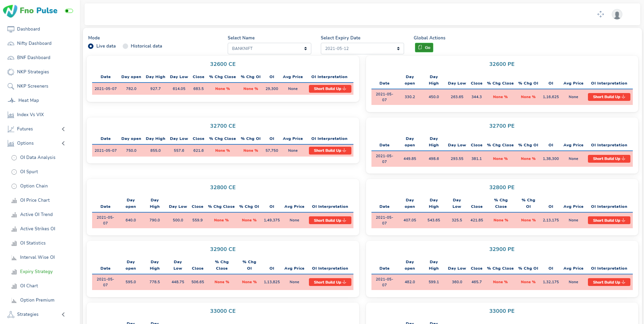Click Short Build Up in 32900 CE
This screenshot has height=324, width=644.
(x=330, y=282)
